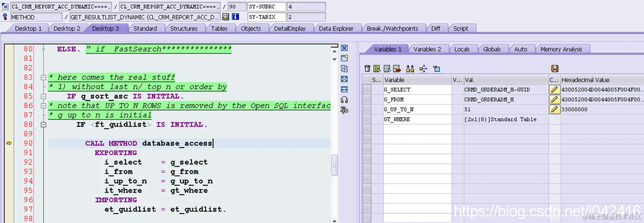Click the blue branching arrows icon

pyautogui.click(x=423, y=69)
